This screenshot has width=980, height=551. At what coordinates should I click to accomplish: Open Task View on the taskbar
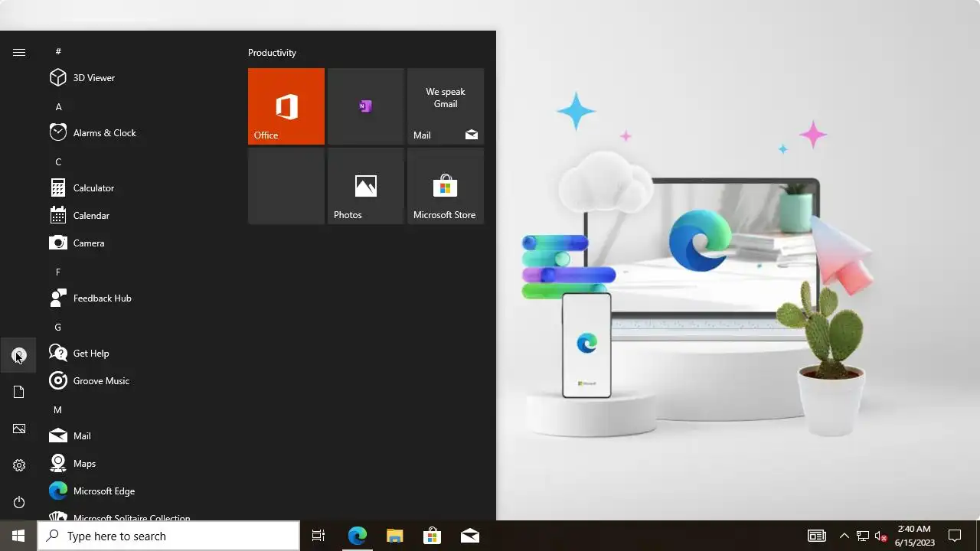pos(318,536)
